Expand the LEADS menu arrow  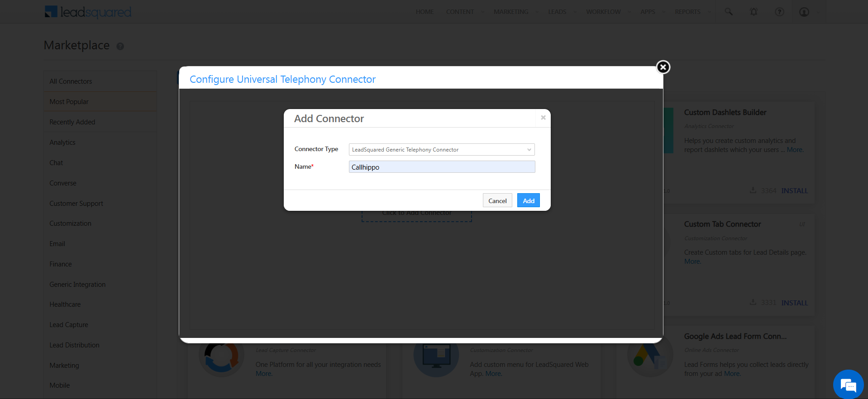[x=575, y=12]
